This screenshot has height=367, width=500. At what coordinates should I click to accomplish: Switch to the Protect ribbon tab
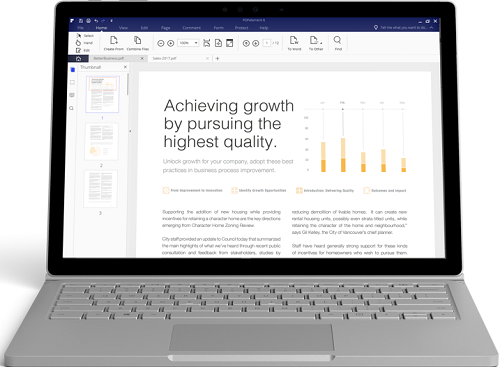241,28
